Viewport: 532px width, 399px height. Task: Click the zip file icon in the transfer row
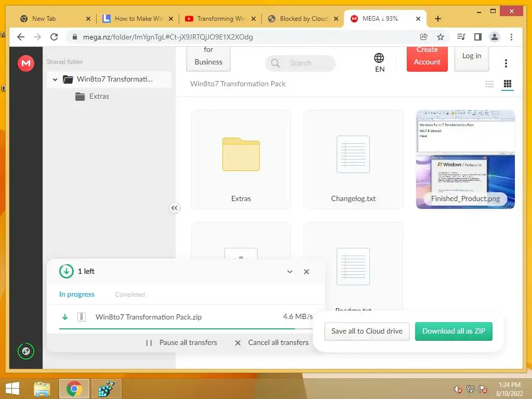coord(82,317)
